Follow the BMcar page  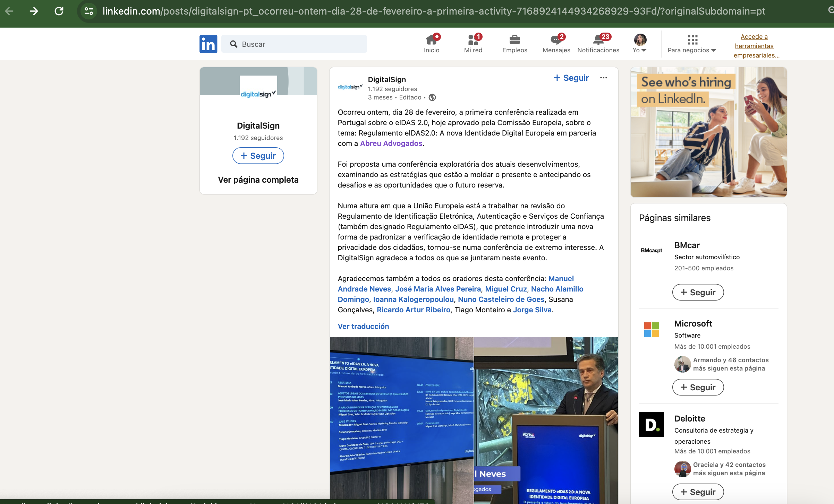point(698,292)
